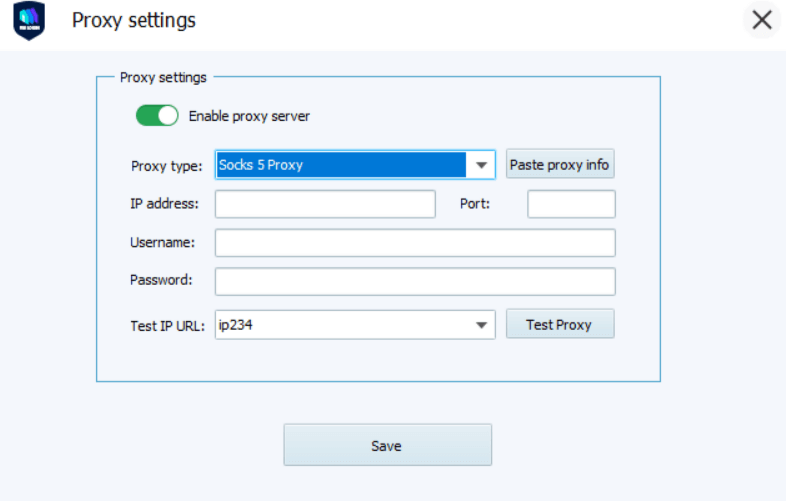The width and height of the screenshot is (786, 501).
Task: Save the proxy settings
Action: 387,445
